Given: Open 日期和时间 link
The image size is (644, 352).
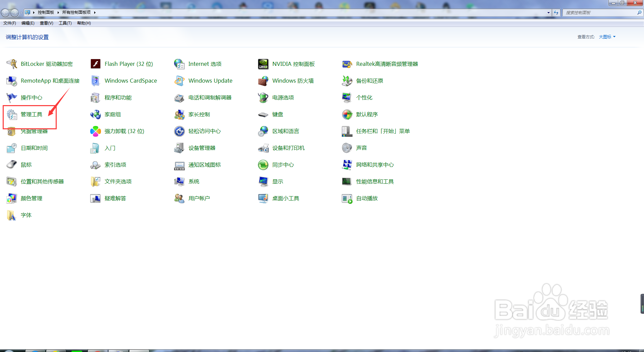Looking at the screenshot, I should click(x=34, y=148).
